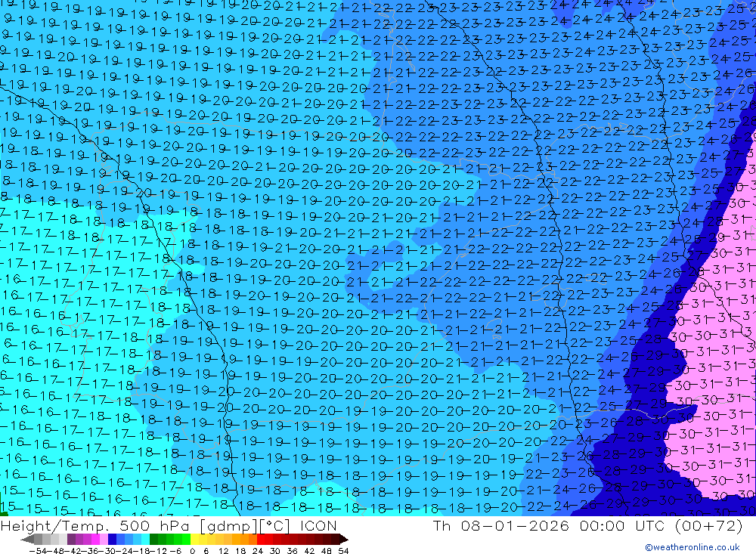This screenshot has width=756, height=554.
Task: Pick the dark blue swatch in the legend
Action: (112, 539)
